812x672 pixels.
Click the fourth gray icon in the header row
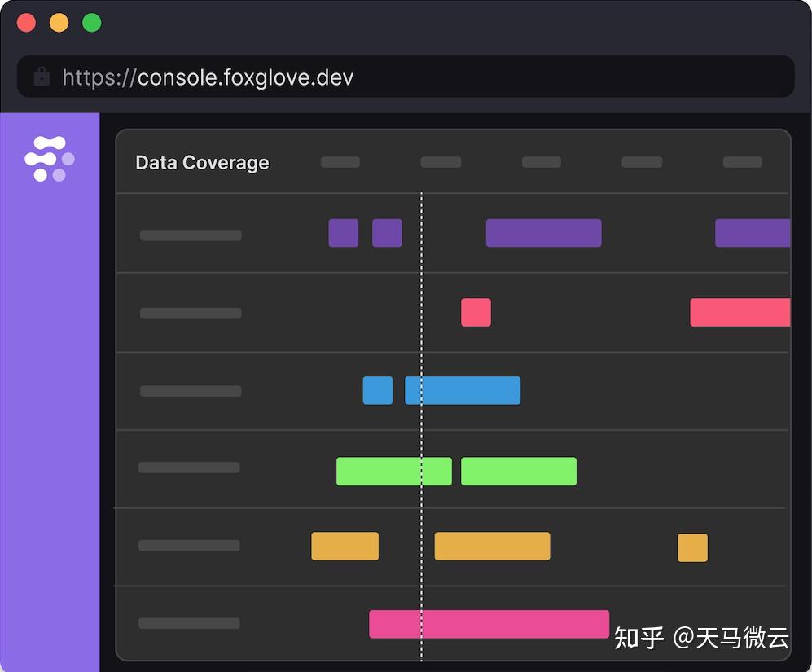(642, 162)
